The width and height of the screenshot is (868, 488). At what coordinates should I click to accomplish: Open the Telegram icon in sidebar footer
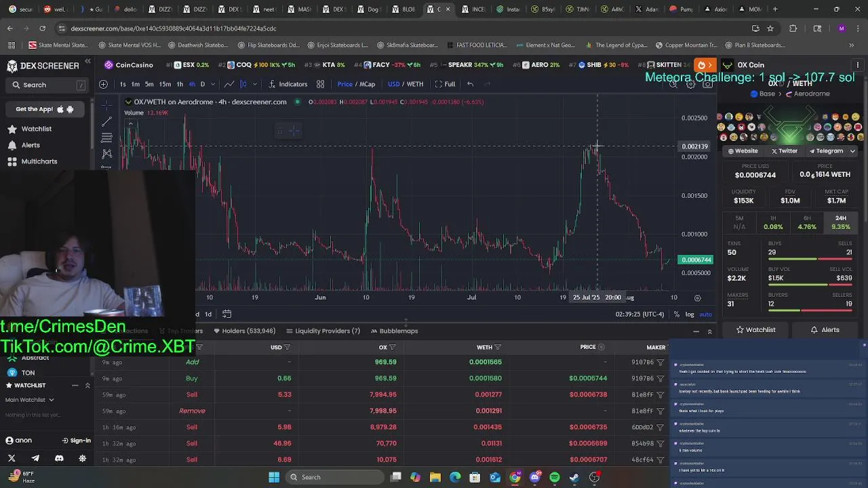click(x=35, y=458)
